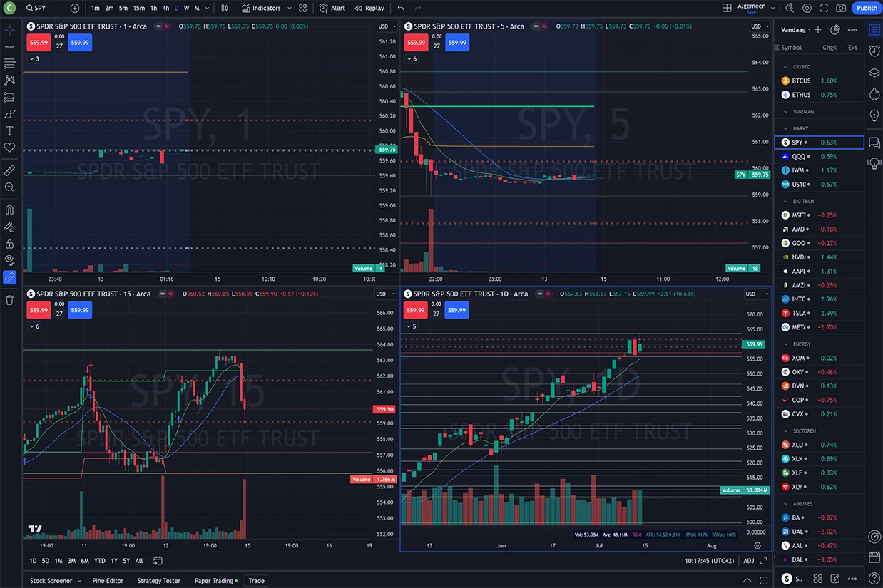Open the candlestick chart type selector

click(x=225, y=8)
